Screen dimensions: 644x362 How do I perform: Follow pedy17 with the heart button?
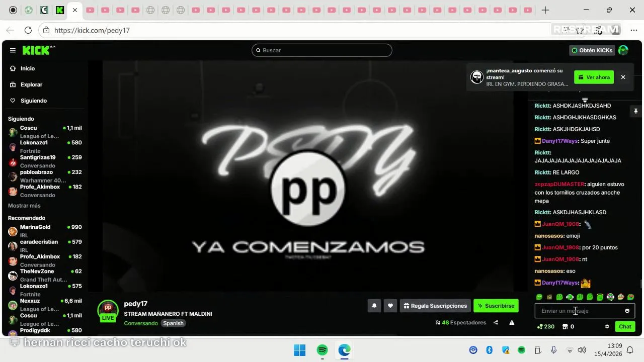[390, 305]
